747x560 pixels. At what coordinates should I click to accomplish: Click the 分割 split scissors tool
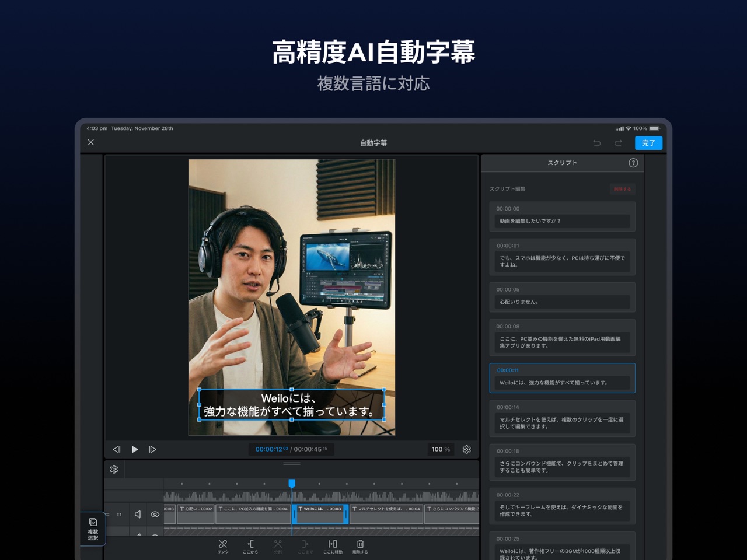(x=278, y=547)
